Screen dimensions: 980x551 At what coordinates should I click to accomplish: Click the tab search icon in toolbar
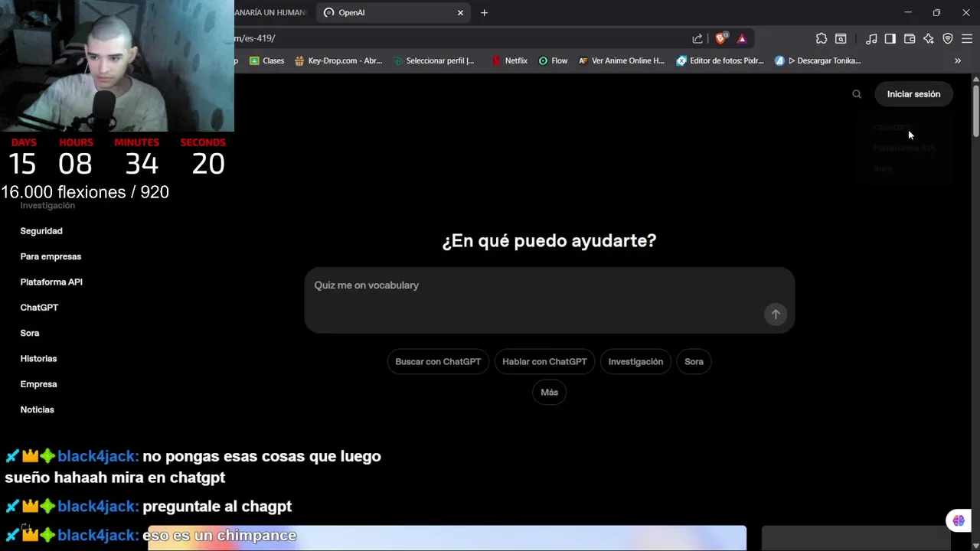(841, 38)
